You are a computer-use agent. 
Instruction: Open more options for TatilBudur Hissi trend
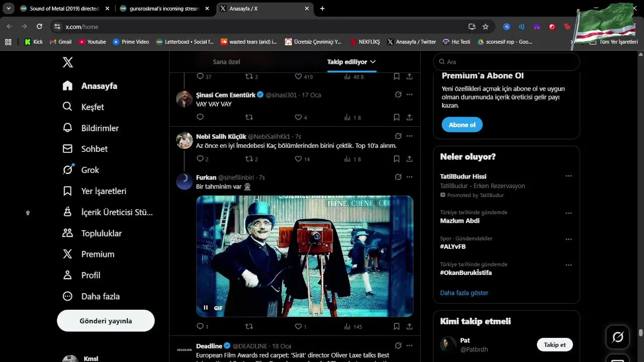[569, 176]
